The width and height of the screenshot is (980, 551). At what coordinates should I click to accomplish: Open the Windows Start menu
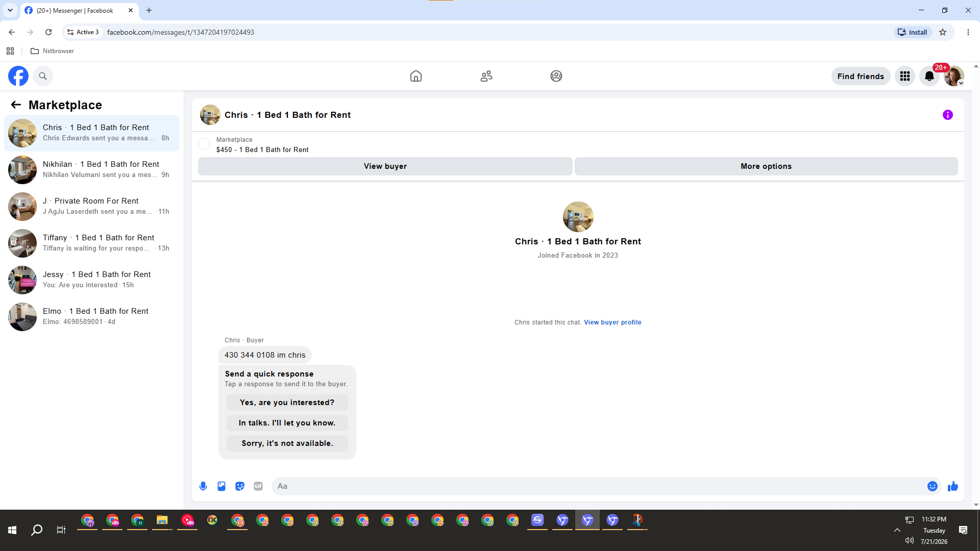coord(12,531)
